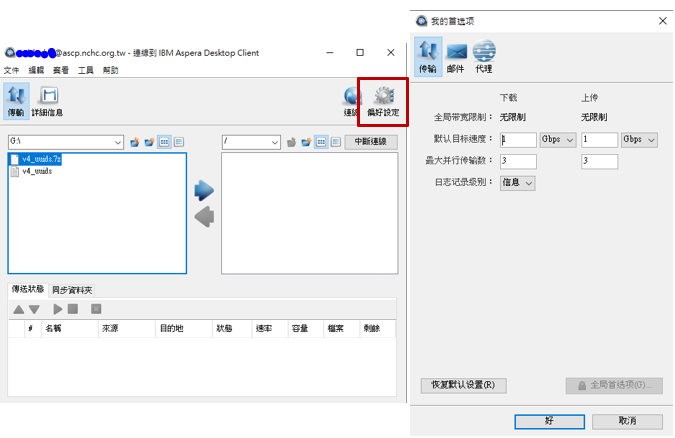Click the blue right-arrow upload button
This screenshot has width=675, height=438.
204,190
